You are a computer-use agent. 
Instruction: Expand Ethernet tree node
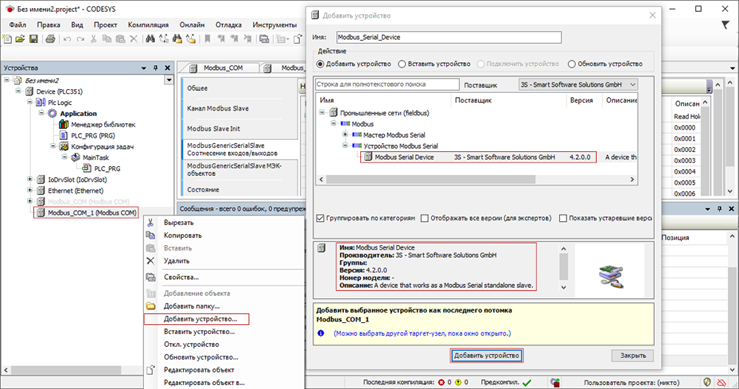30,190
